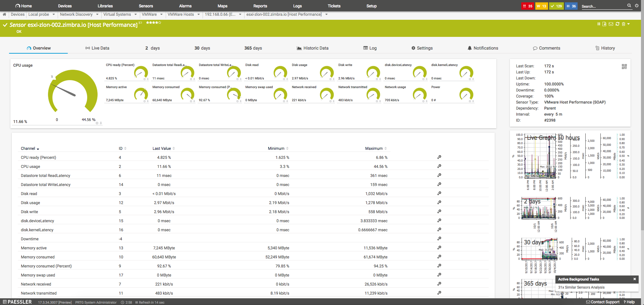The height and width of the screenshot is (305, 644).
Task: Open the Reports menu
Action: click(x=260, y=6)
